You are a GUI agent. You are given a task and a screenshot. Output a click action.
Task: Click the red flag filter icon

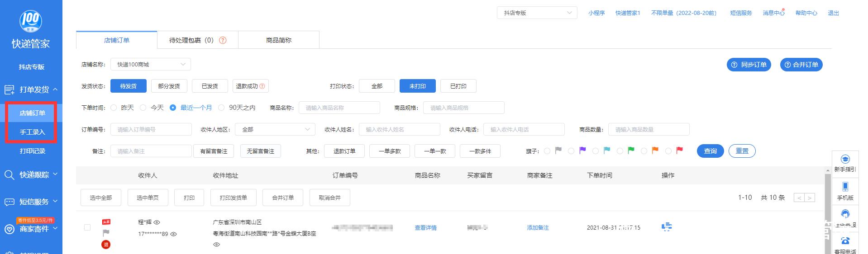[x=679, y=150]
